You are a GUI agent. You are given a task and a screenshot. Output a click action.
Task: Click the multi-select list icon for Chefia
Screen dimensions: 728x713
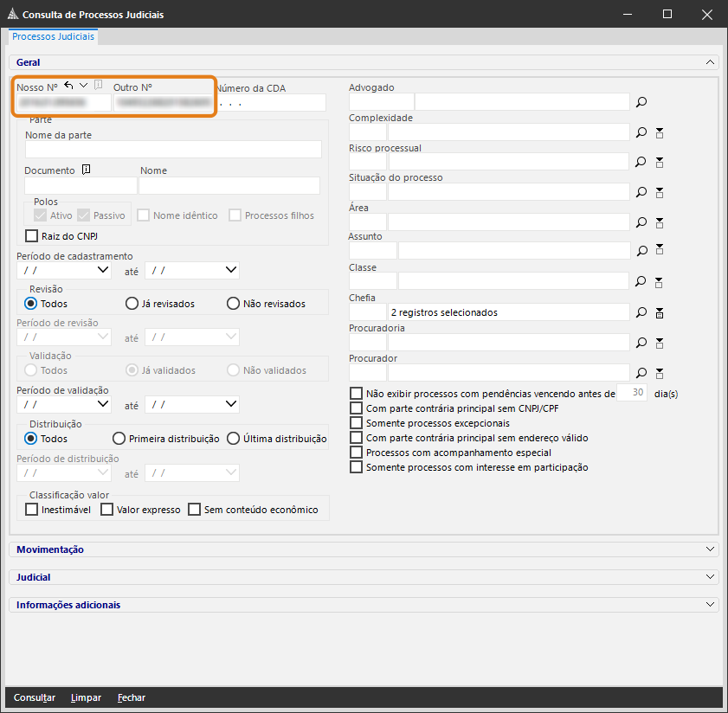pyautogui.click(x=660, y=312)
